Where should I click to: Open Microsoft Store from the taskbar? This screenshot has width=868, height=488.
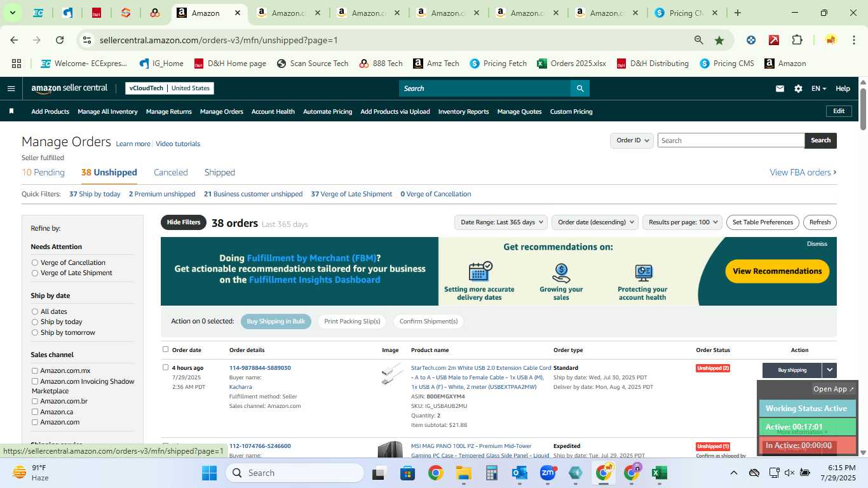(407, 473)
